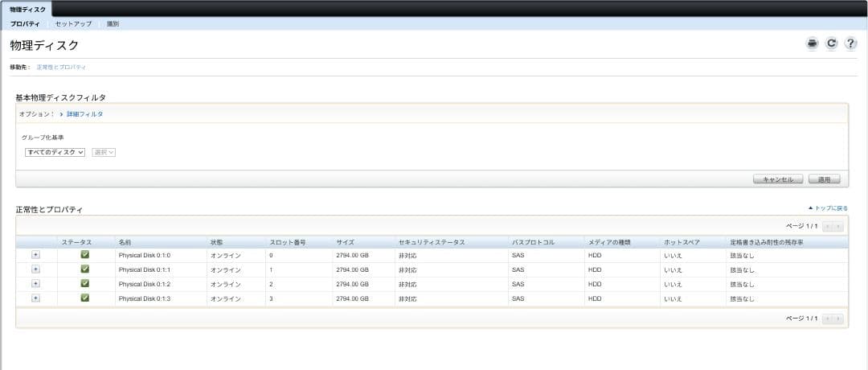Screen dimensions: 868x370
Task: Click green status check for Physical Disk 0:1:2
Action: [84, 284]
